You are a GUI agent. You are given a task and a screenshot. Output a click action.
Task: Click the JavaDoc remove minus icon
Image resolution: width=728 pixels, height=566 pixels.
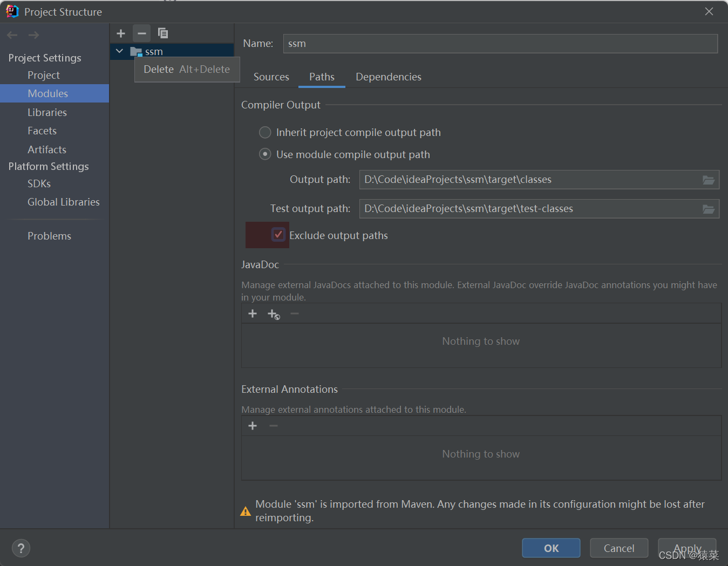coord(295,313)
